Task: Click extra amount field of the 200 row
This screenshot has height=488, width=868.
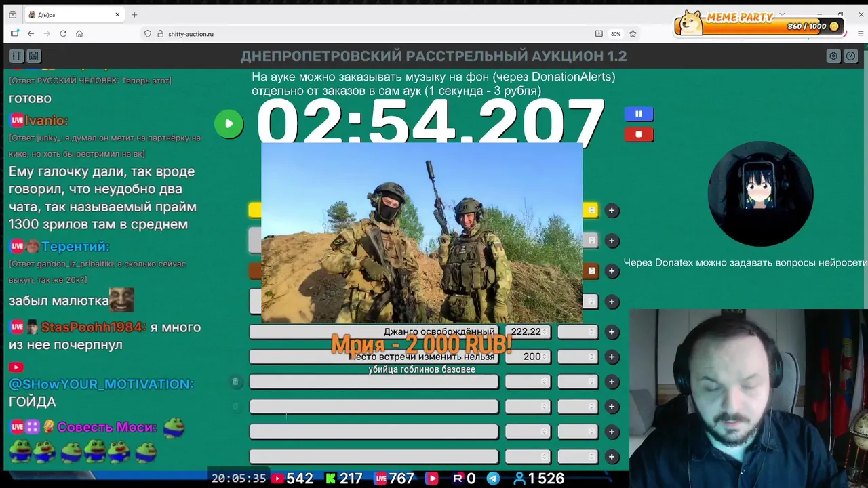Action: (x=578, y=357)
